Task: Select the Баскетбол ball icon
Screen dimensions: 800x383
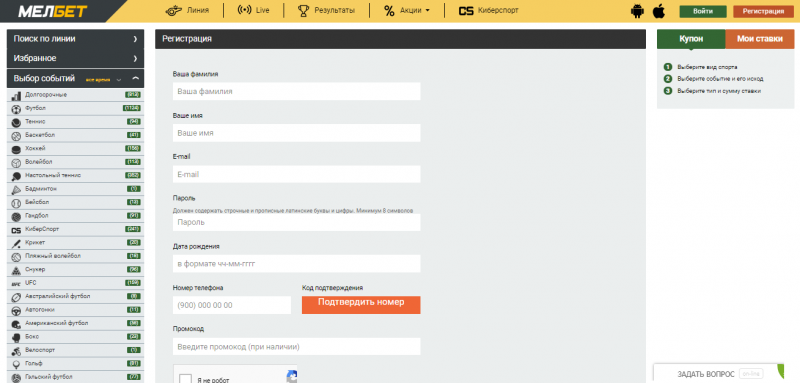Action: 16,136
